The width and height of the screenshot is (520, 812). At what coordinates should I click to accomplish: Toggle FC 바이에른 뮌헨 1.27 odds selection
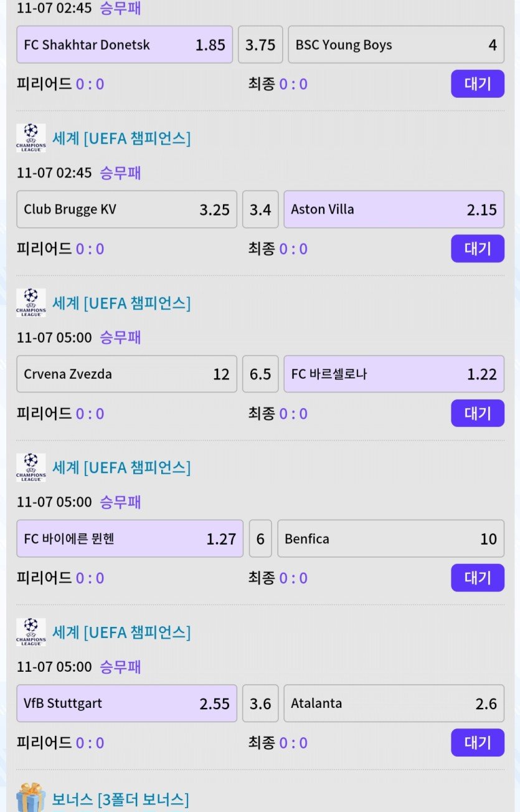coord(130,538)
